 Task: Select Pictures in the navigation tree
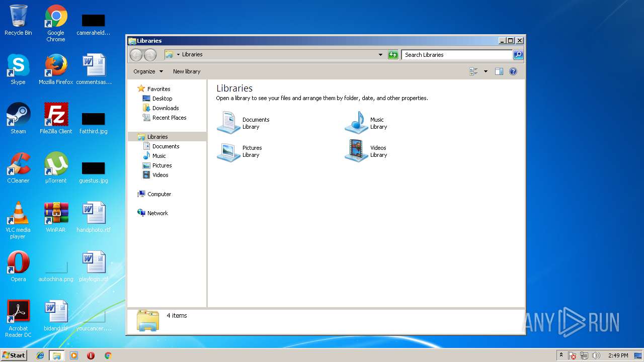(x=157, y=165)
